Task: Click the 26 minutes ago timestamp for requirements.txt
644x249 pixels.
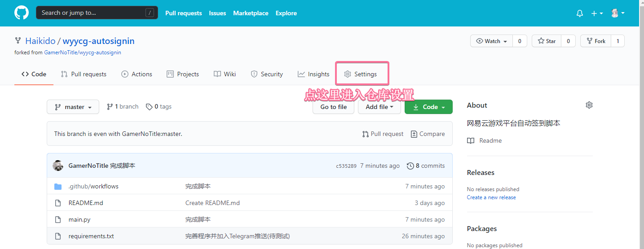Action: pyautogui.click(x=423, y=236)
